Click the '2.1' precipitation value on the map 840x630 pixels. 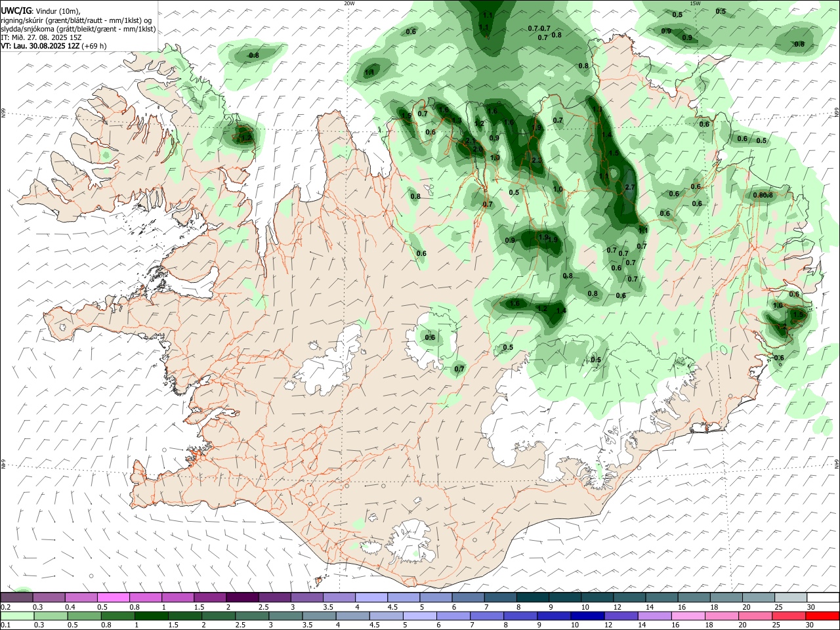(x=471, y=140)
